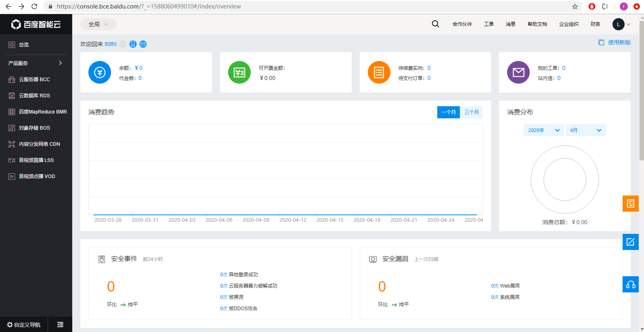Open the blue edit feedback floating button

click(x=630, y=242)
